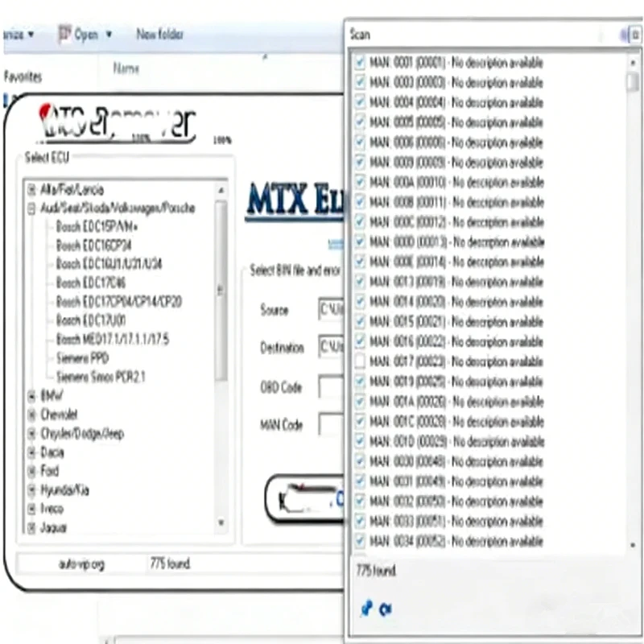Collapse the Audi/Seat/Skoda/Volkswagen/Porsche node
The height and width of the screenshot is (644, 644).
[x=31, y=208]
